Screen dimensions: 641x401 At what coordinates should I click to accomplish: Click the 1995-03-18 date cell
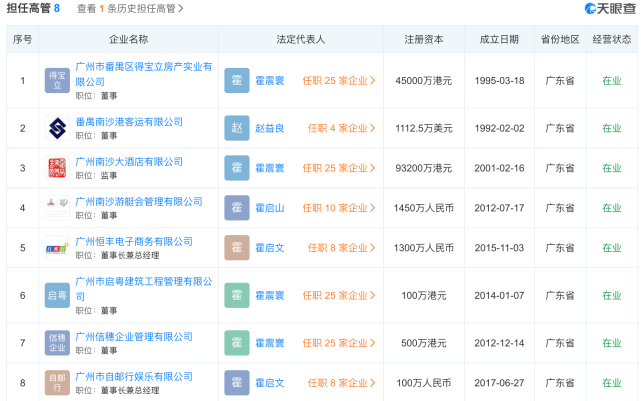coord(499,81)
